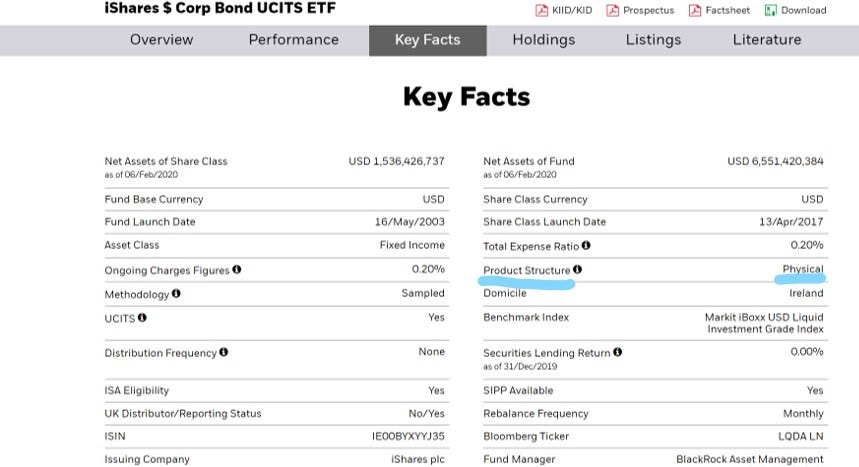Switch to the Performance tab

(294, 40)
